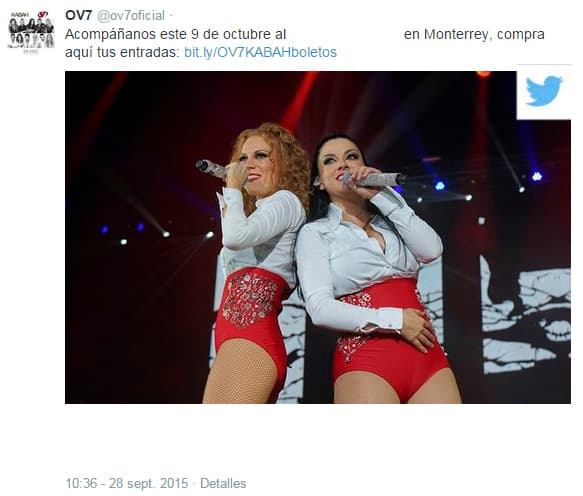Viewport: 583px width, 496px height.
Task: Click the red beam of light at top center
Action: pyautogui.click(x=298, y=98)
